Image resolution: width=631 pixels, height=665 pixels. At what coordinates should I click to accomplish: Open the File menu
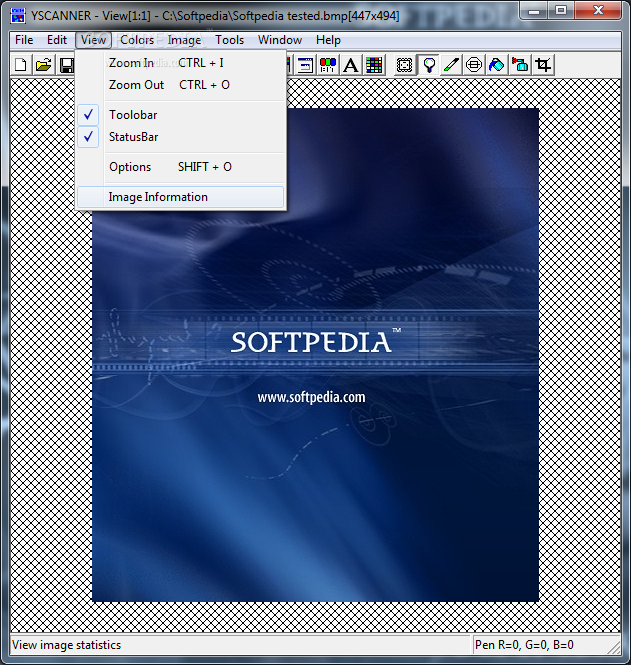click(x=24, y=40)
